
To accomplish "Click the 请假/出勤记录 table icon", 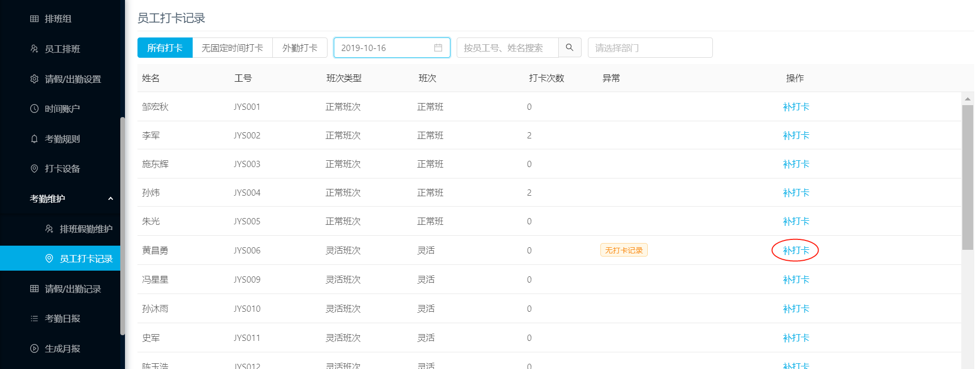I will (x=34, y=289).
